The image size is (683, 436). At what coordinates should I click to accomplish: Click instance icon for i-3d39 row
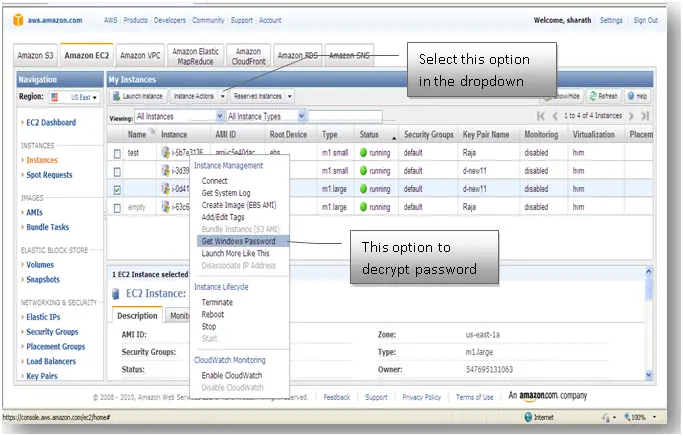(x=166, y=170)
